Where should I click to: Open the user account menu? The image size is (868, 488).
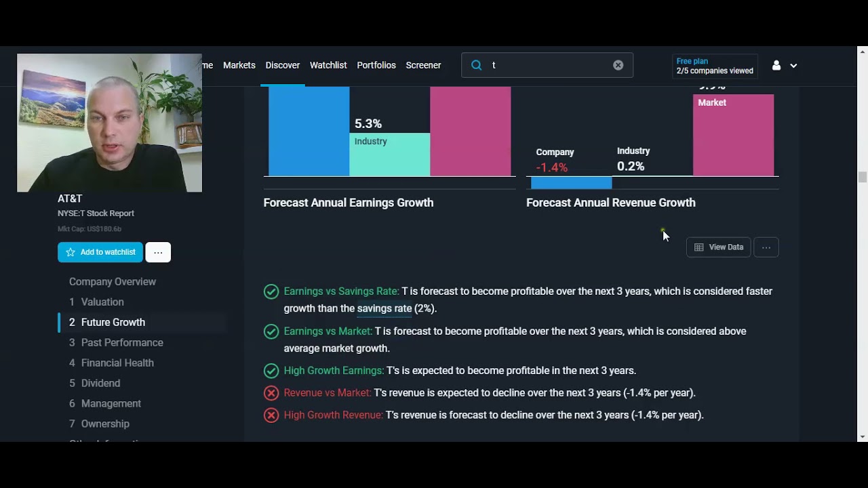tap(784, 66)
